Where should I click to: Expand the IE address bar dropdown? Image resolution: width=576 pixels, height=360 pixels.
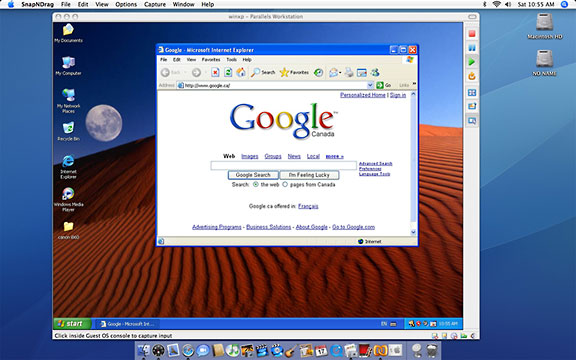(370, 85)
